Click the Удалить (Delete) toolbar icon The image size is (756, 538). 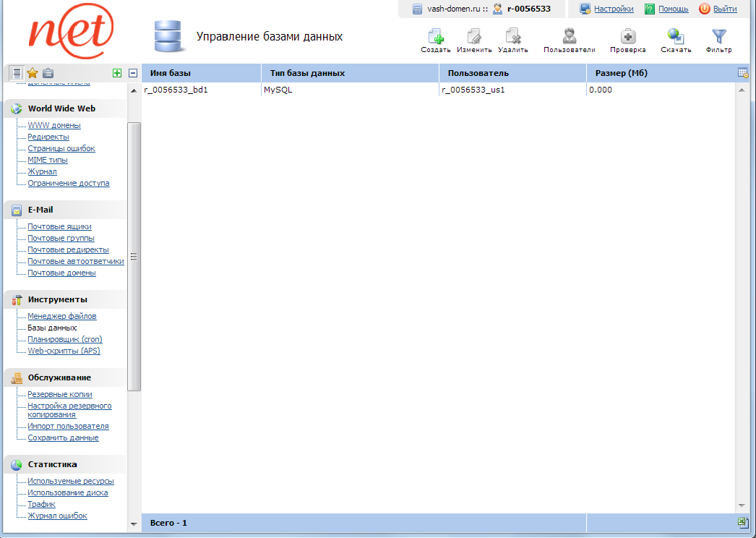(x=513, y=38)
